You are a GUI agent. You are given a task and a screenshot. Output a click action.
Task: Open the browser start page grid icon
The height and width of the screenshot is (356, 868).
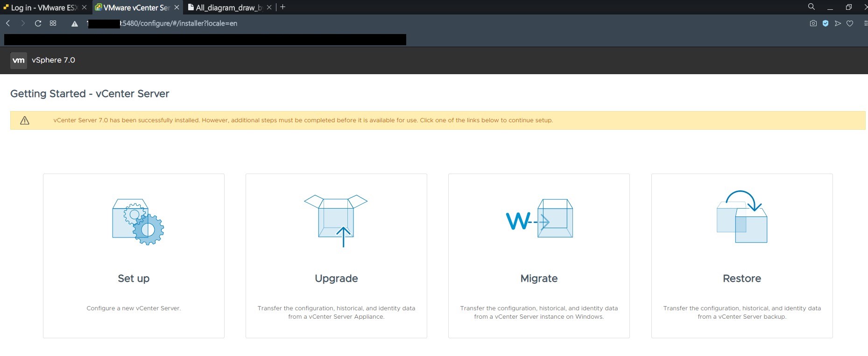pos(53,23)
